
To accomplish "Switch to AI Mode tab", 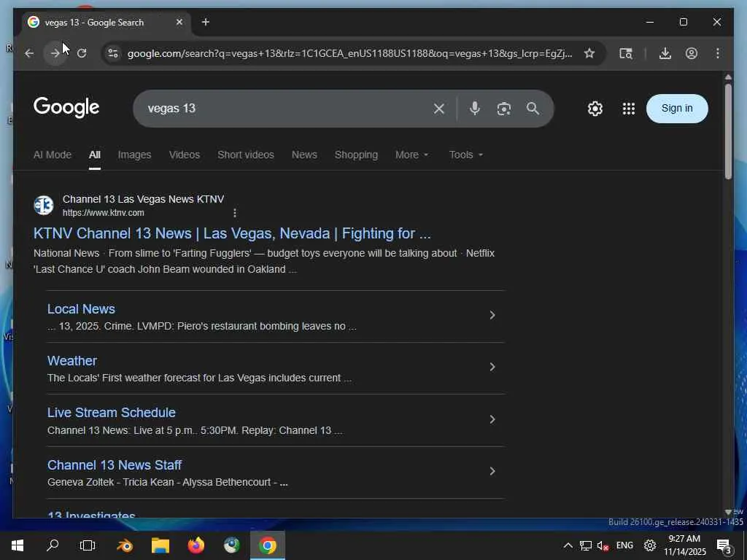I will point(53,155).
